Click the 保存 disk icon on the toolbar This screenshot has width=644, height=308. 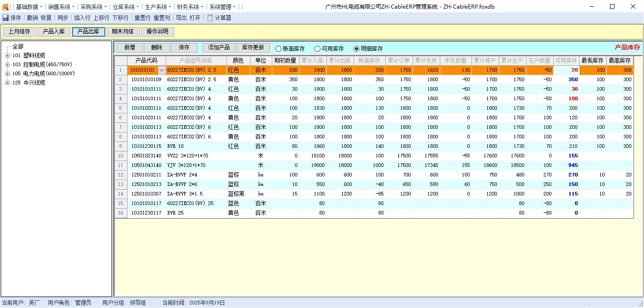click(5, 18)
